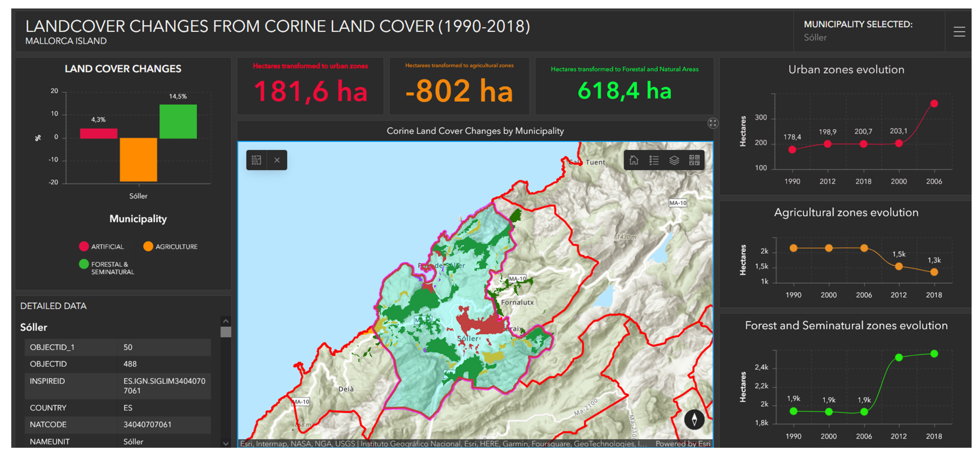Click the detailed data scrollbar thumb

point(226,332)
